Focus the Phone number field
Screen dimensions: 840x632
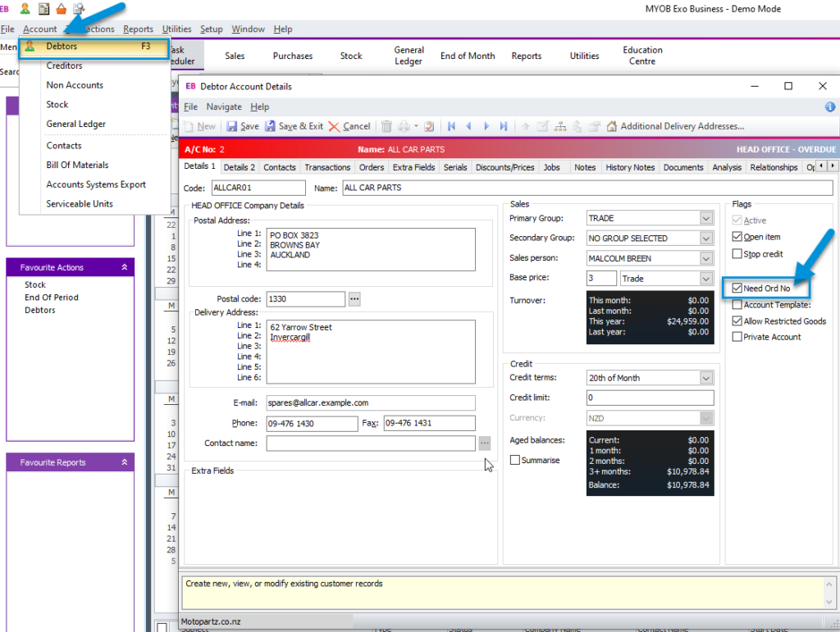[313, 423]
